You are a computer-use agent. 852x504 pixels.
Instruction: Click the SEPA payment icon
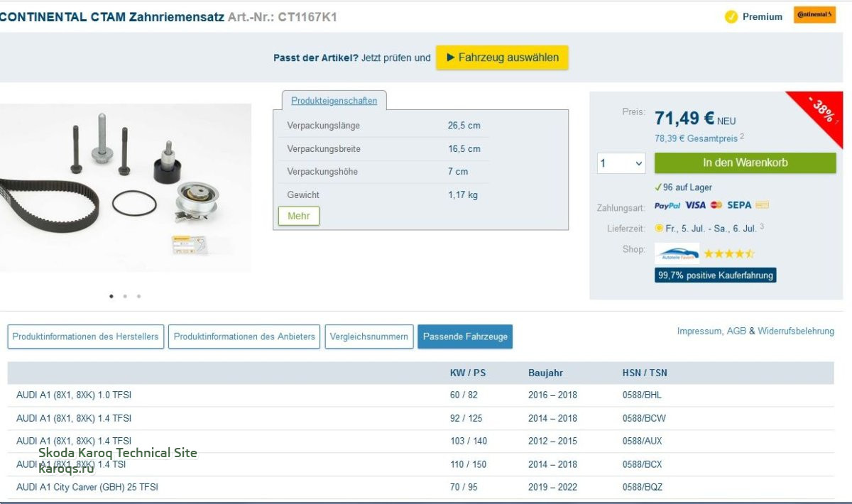click(739, 205)
